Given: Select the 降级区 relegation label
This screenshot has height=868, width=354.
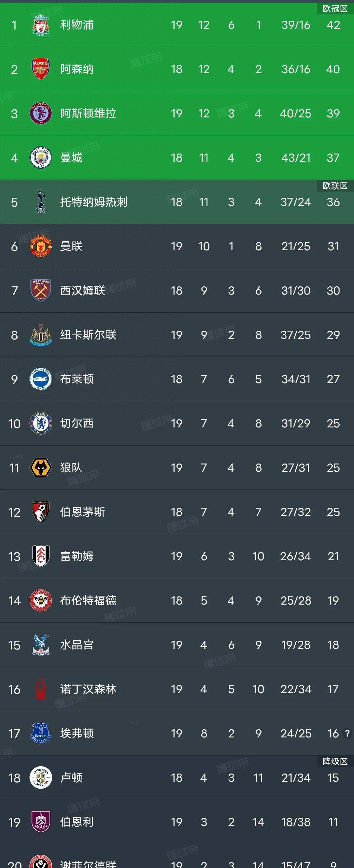Looking at the screenshot, I should pyautogui.click(x=335, y=761).
